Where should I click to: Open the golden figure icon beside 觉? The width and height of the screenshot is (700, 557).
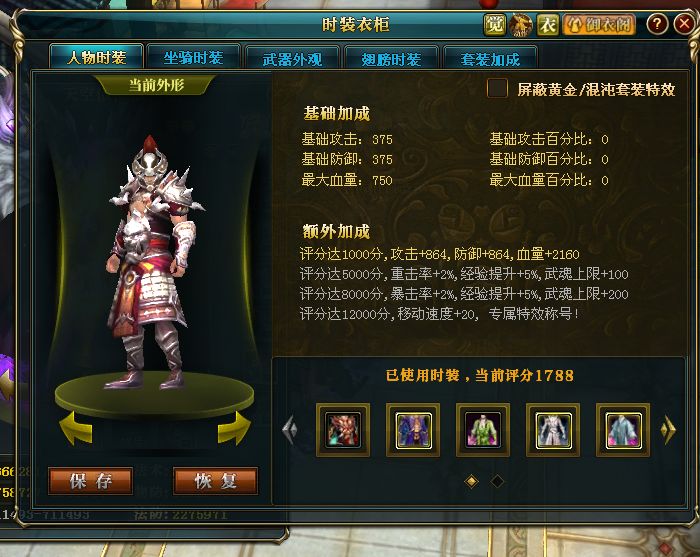click(521, 25)
